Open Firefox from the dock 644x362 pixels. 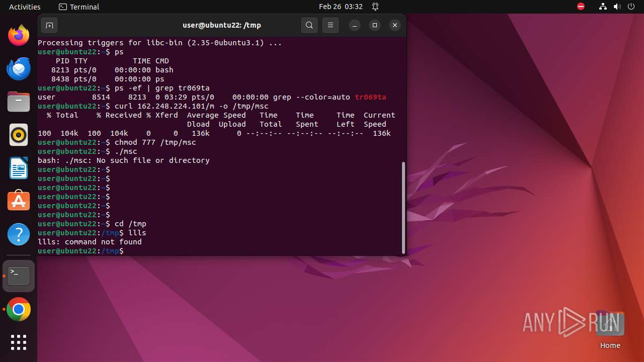pyautogui.click(x=19, y=35)
